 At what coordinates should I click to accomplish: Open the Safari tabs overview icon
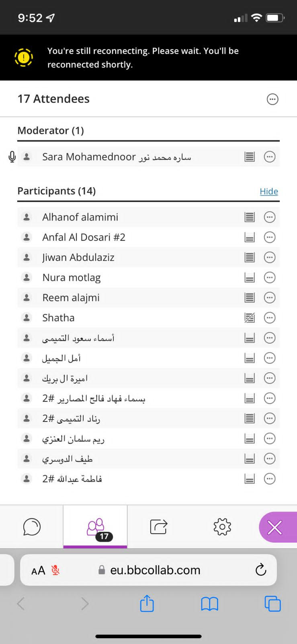pos(272,604)
